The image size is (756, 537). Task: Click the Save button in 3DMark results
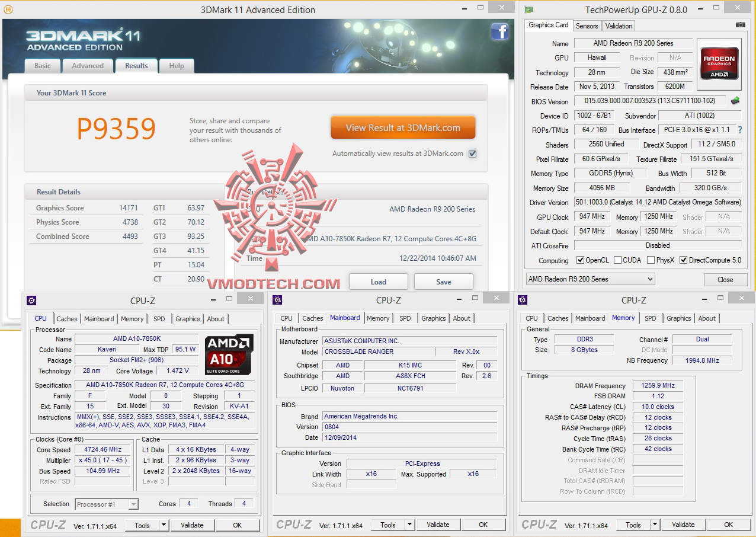coord(444,282)
